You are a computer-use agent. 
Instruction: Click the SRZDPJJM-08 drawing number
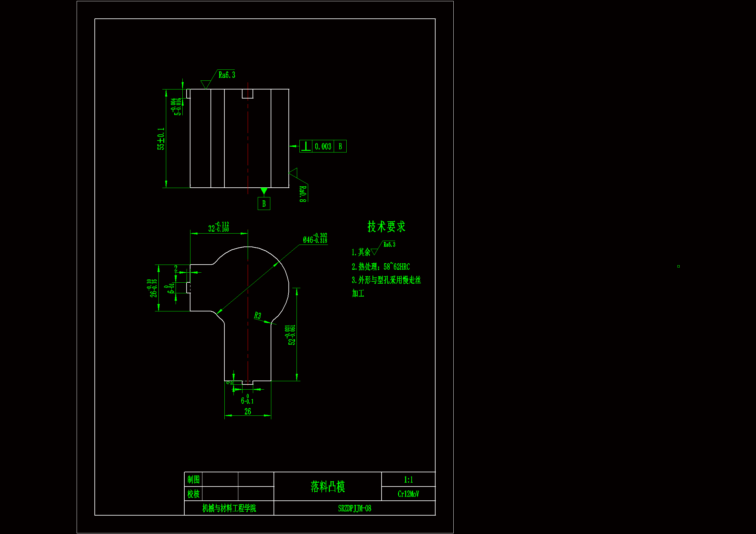click(x=355, y=508)
